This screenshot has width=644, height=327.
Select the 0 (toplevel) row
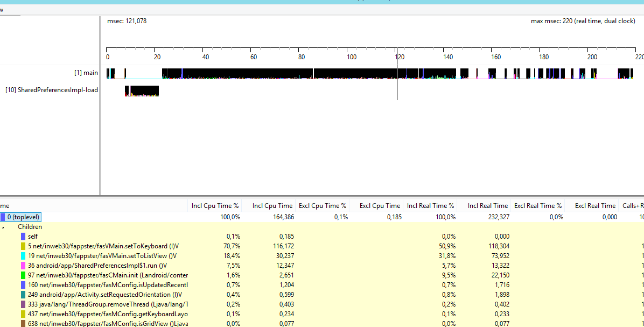coord(322,217)
